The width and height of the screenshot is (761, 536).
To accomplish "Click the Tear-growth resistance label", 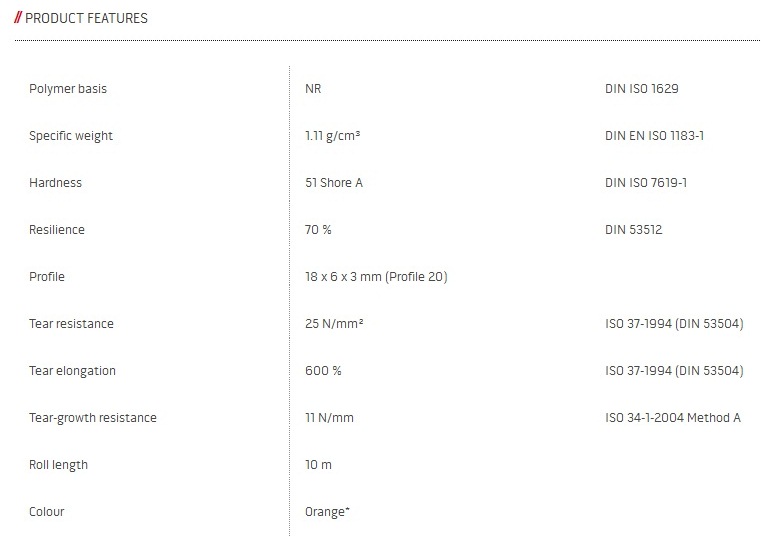I will coord(93,418).
